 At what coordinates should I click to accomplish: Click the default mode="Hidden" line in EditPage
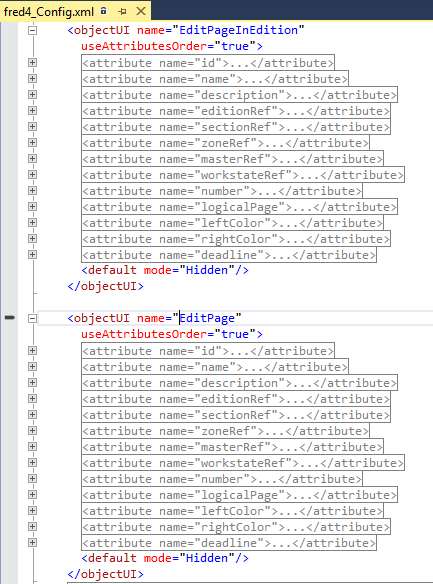pos(165,558)
